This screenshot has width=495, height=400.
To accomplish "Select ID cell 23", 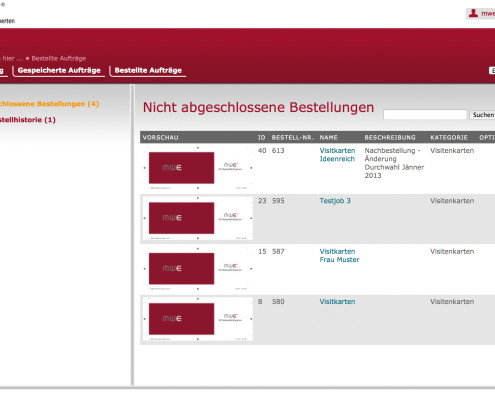I will (262, 201).
